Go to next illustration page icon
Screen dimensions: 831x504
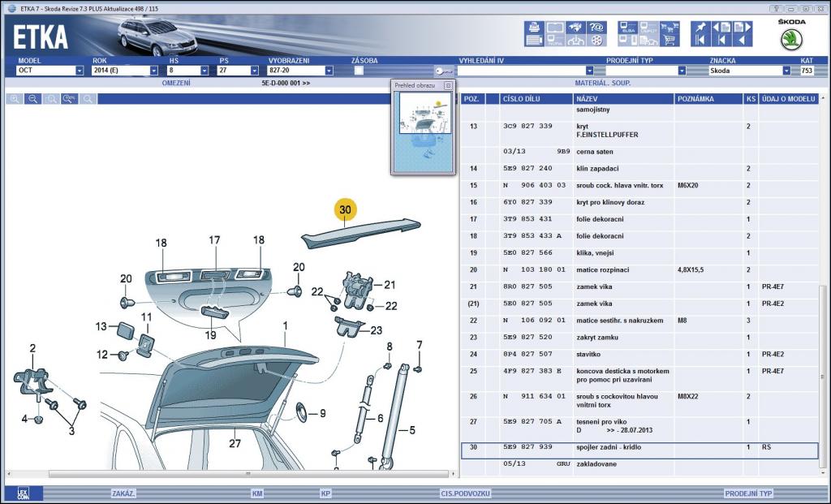pos(742,28)
